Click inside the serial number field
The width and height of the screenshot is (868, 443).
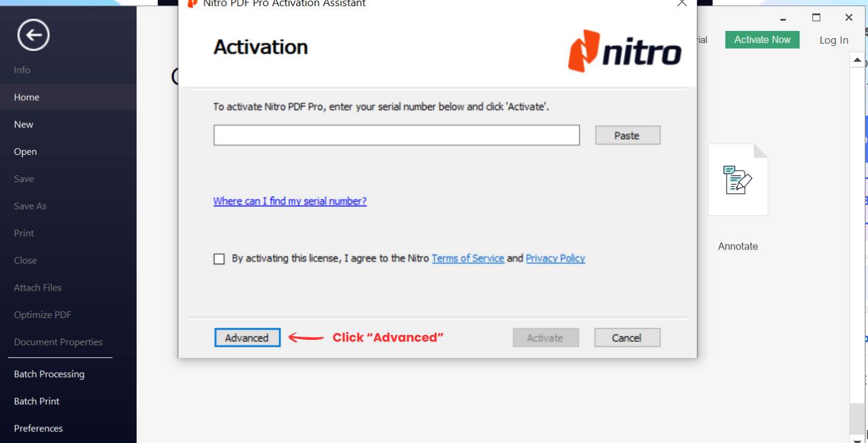[396, 135]
